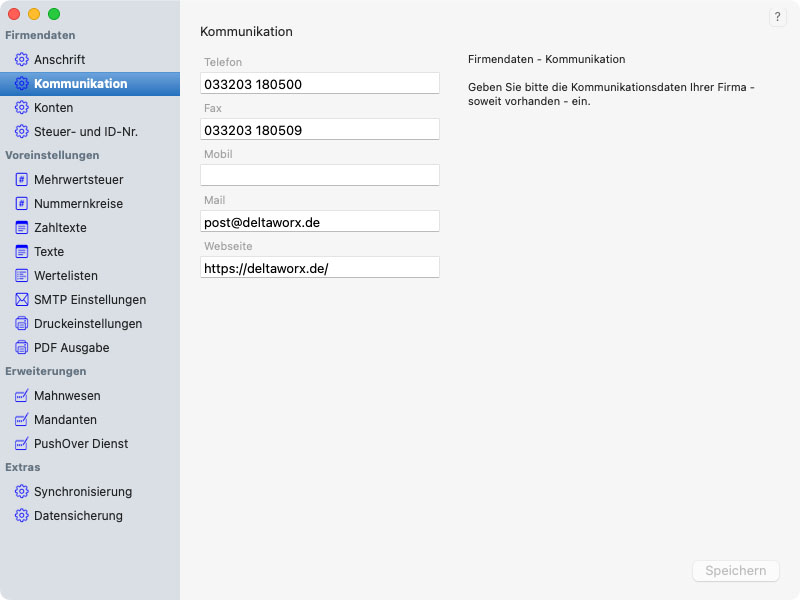Select the hash icon for Mehrwertsteuer
The height and width of the screenshot is (600, 800).
[21, 180]
